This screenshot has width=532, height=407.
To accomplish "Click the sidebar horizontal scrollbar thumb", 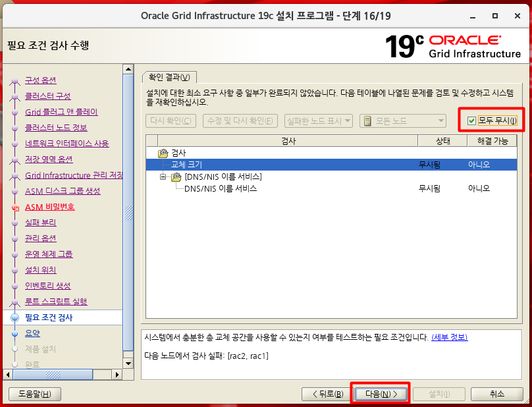I will tap(53, 375).
